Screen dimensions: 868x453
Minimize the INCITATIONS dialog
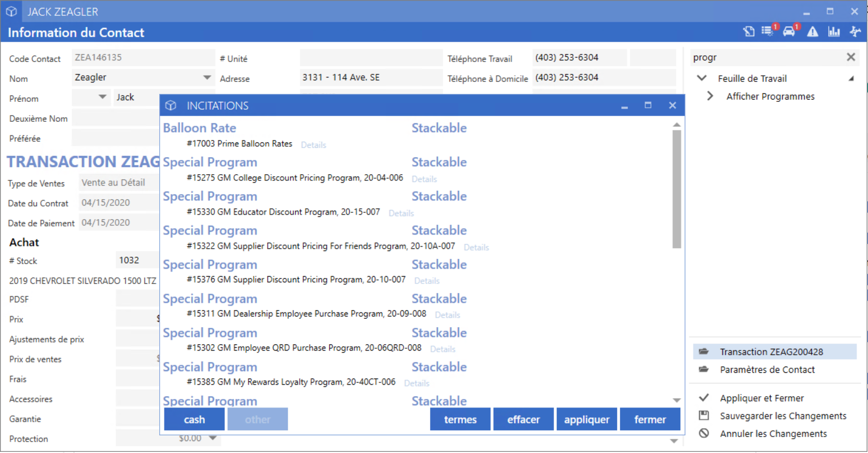click(625, 106)
